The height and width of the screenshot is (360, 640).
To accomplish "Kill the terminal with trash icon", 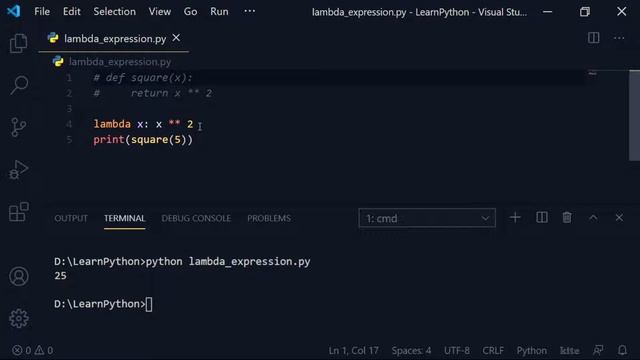I will (567, 218).
